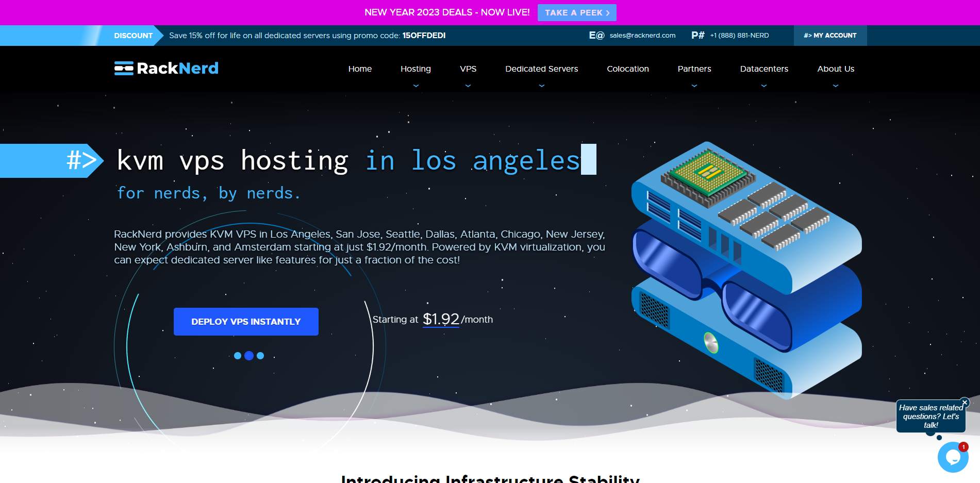Open the Colocation page
Screen dimensions: 980x483
coord(628,69)
